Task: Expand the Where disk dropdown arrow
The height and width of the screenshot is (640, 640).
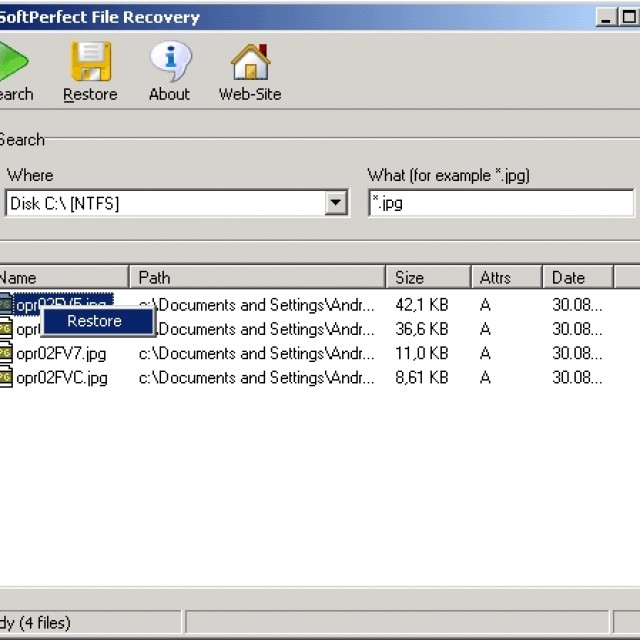Action: pyautogui.click(x=336, y=204)
